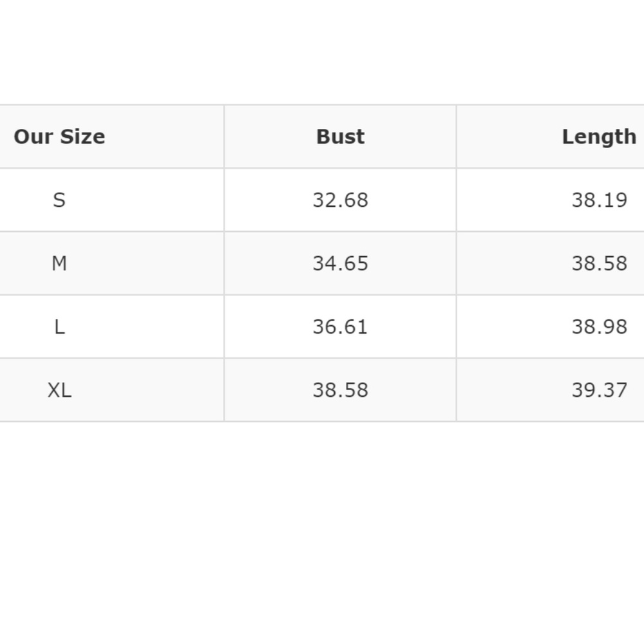Screen dimensions: 644x644
Task: Click the size M length value 38.58
Action: [x=599, y=263]
